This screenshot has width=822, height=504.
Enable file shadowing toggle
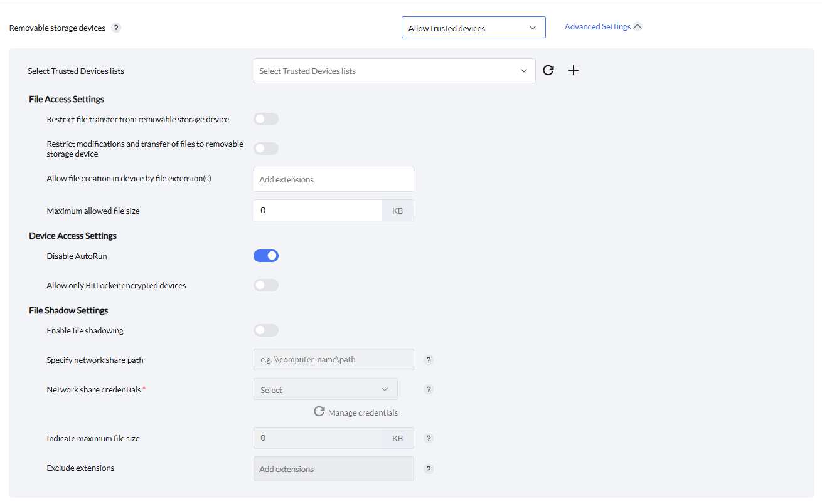click(266, 330)
